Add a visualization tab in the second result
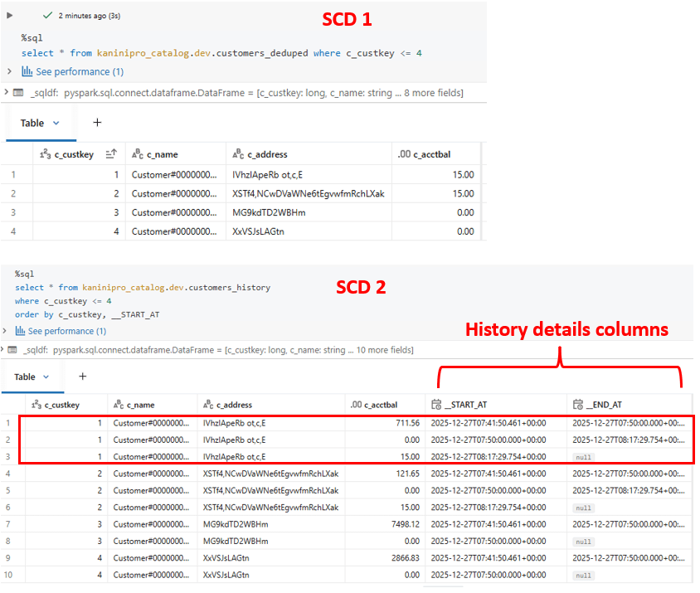Viewport: 700px width, 593px height. pyautogui.click(x=82, y=377)
